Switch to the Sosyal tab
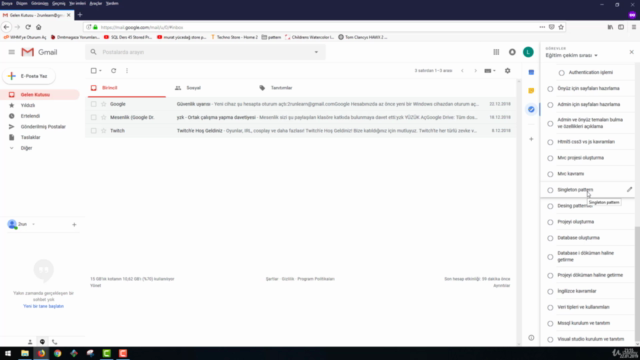Screen dimensions: 640x360 pyautogui.click(x=193, y=88)
